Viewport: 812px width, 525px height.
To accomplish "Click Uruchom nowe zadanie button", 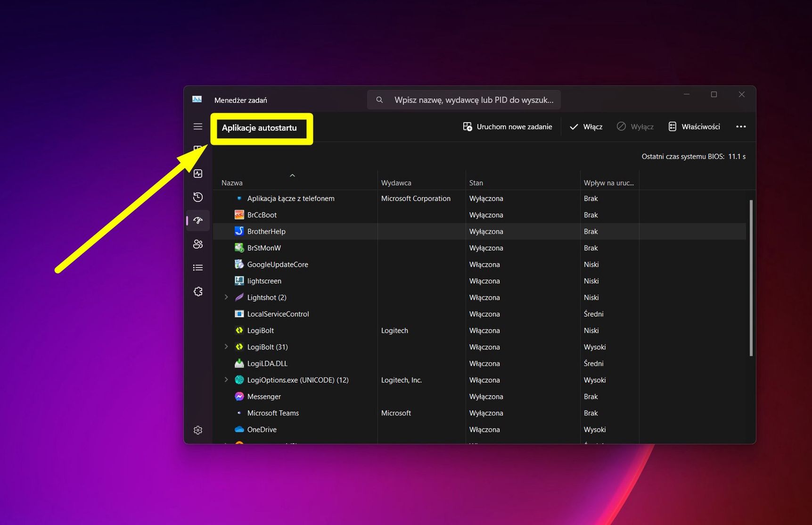I will tap(508, 126).
